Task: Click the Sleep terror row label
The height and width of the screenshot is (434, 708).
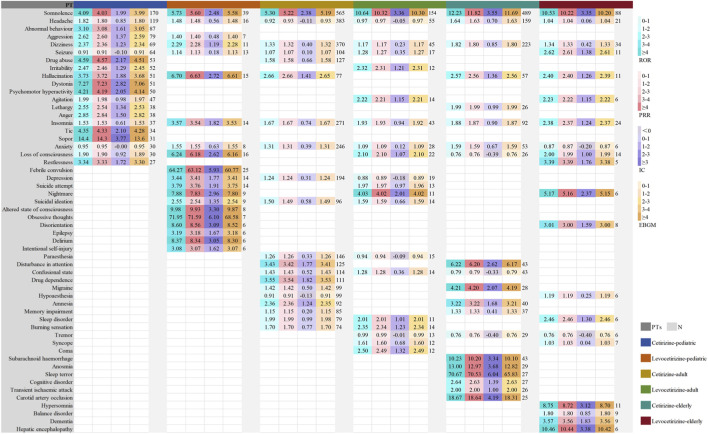Action: click(x=59, y=374)
